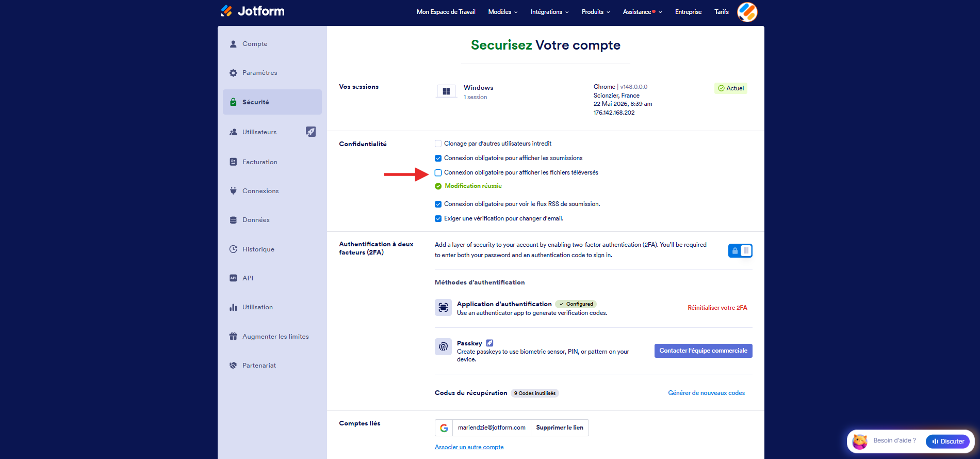Screen dimensions: 980x459
Task: Enable Clonage par d'autres utilisateurs intredit
Action: [438, 144]
